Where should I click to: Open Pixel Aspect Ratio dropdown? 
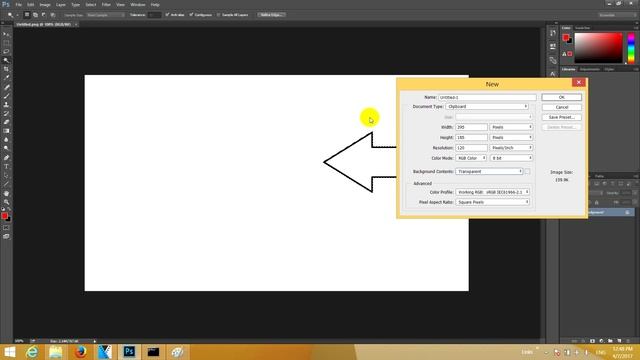(493, 202)
